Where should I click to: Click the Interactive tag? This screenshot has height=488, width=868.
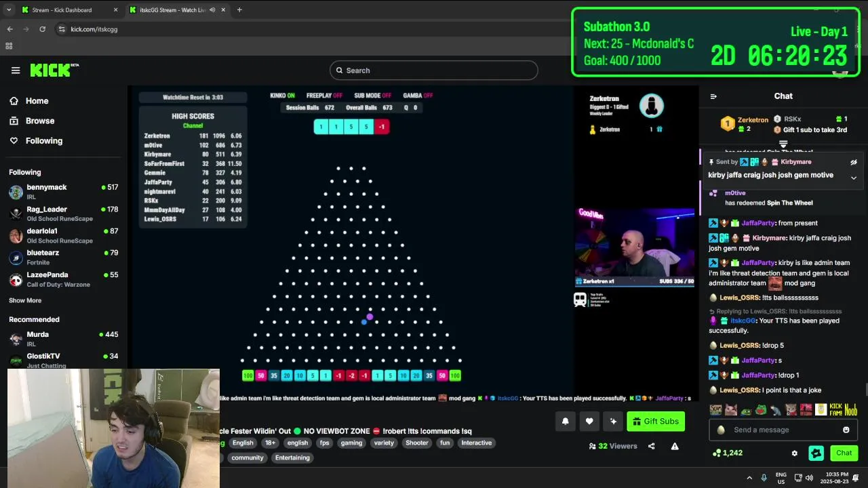pos(477,443)
